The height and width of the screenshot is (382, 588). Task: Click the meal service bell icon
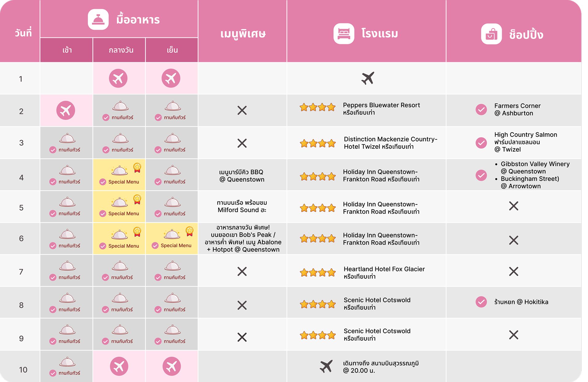[x=98, y=20]
